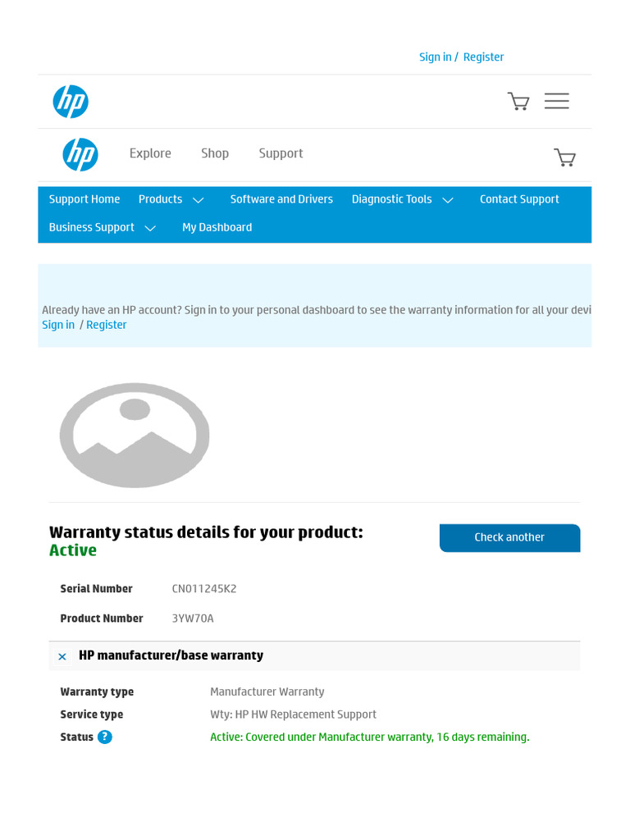
Task: Expand the Diagnostic Tools dropdown chevron
Action: pos(448,200)
